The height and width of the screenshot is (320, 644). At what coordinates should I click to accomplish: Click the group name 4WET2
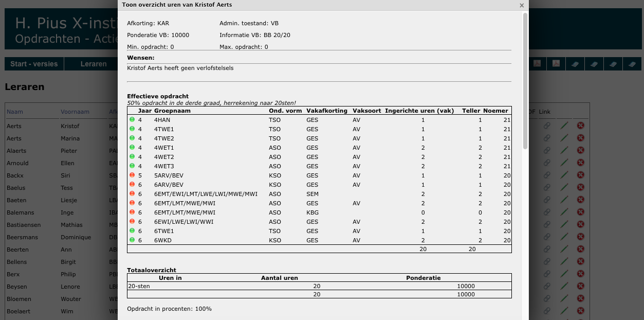[164, 157]
